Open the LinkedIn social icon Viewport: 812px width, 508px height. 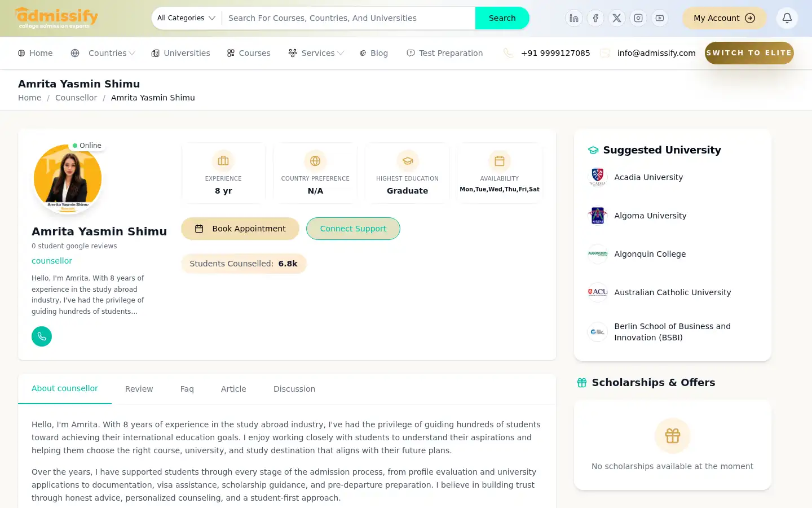[x=574, y=18]
